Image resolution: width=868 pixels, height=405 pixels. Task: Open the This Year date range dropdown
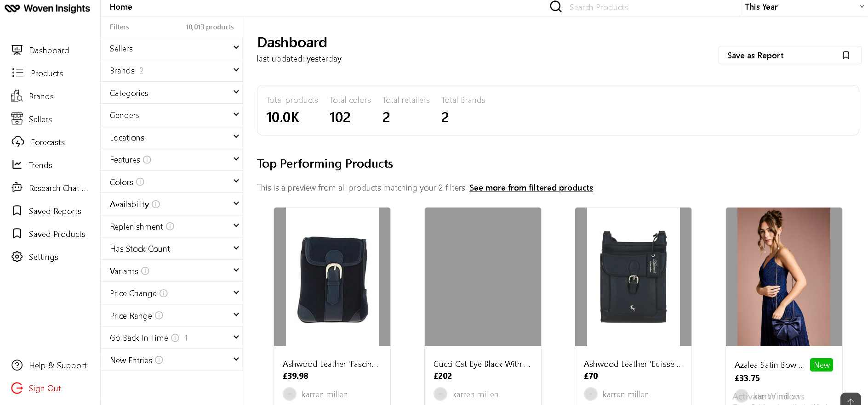(803, 7)
